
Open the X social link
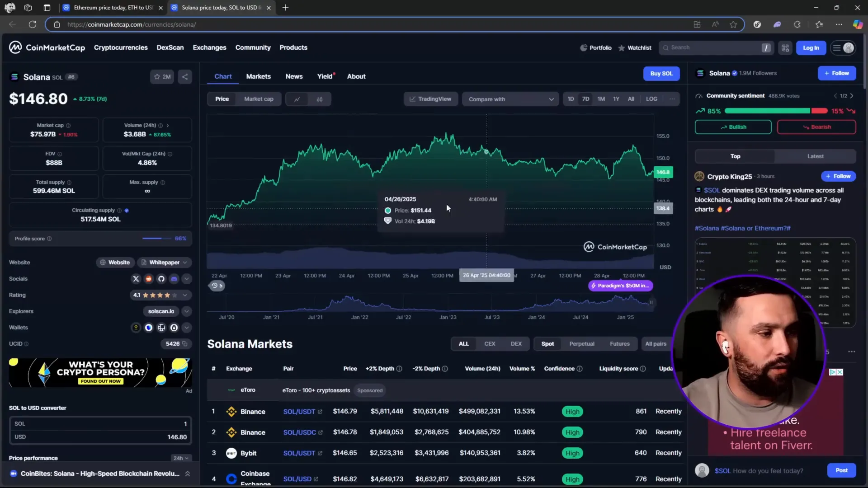[136, 279]
